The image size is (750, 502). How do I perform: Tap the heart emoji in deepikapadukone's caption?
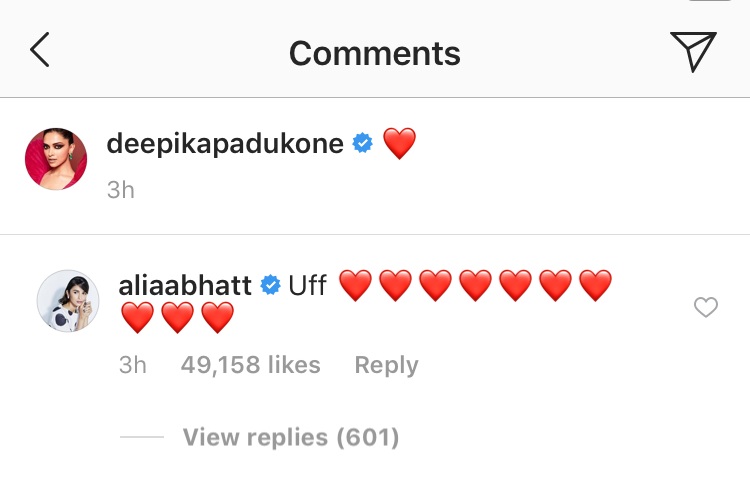click(x=399, y=144)
